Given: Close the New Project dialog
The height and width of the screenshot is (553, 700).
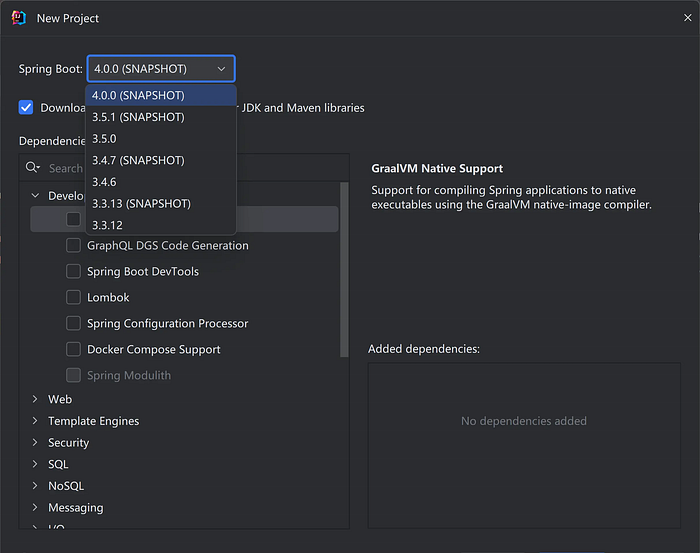Looking at the screenshot, I should [x=687, y=18].
